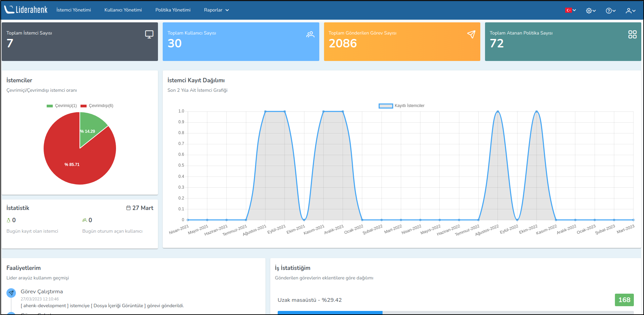The image size is (644, 315).
Task: Expand the Raporlar menu
Action: [x=216, y=10]
